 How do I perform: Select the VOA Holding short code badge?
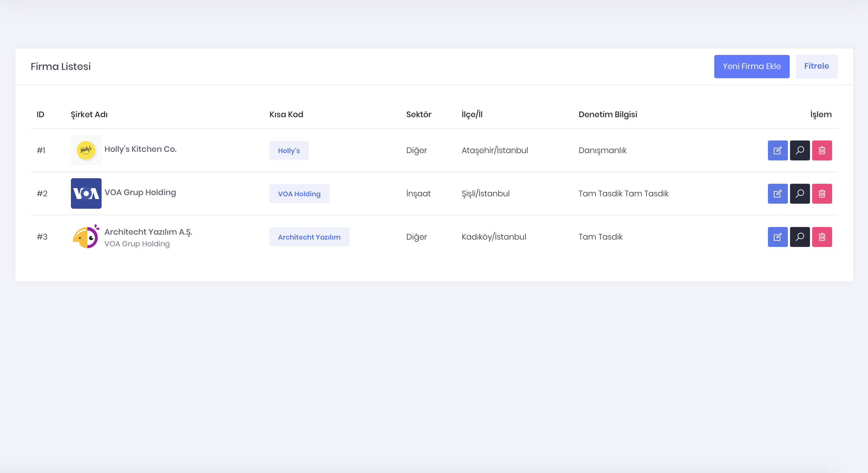click(x=299, y=194)
